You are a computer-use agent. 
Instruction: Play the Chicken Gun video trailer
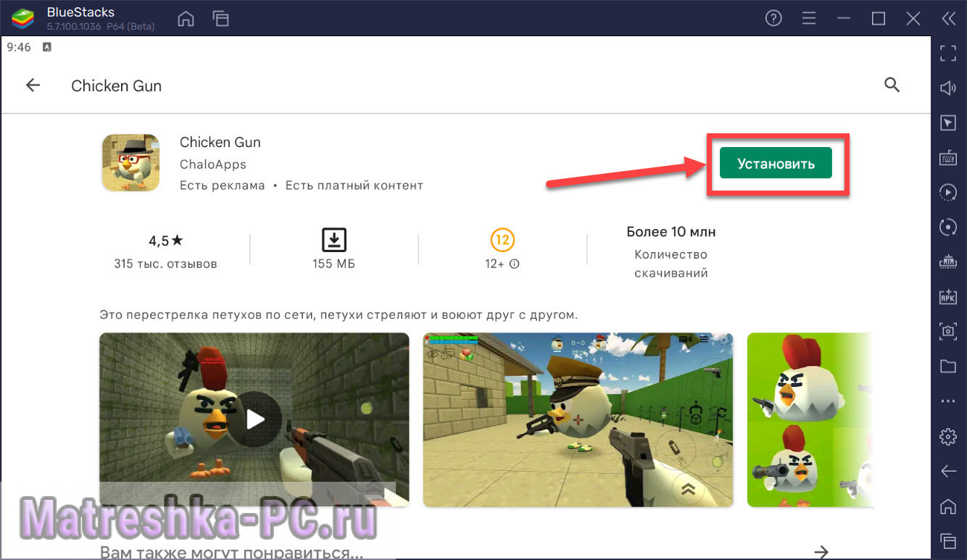pyautogui.click(x=254, y=419)
